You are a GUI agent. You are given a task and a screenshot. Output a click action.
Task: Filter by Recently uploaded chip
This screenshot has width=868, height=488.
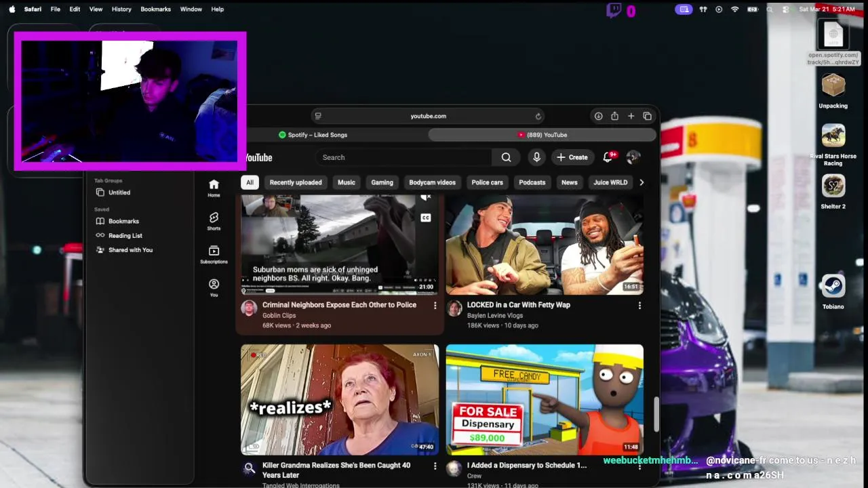[296, 182]
